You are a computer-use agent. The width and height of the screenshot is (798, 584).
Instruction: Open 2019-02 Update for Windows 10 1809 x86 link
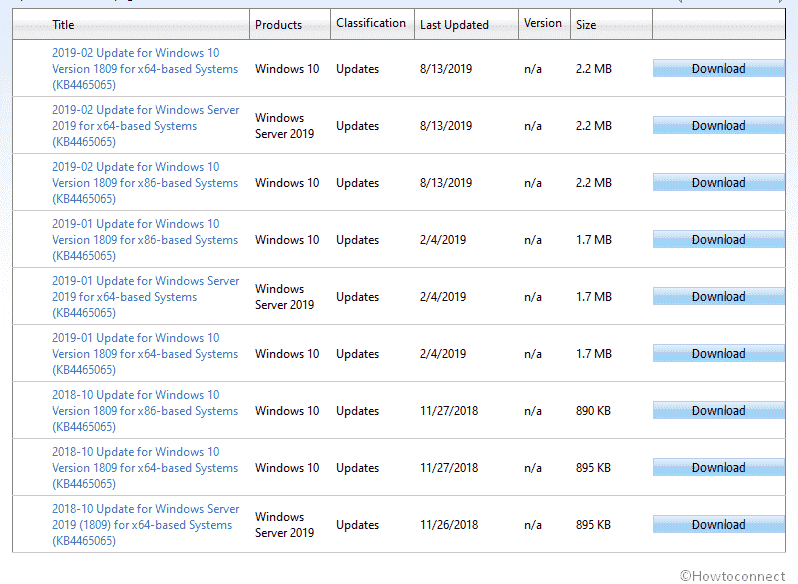145,183
